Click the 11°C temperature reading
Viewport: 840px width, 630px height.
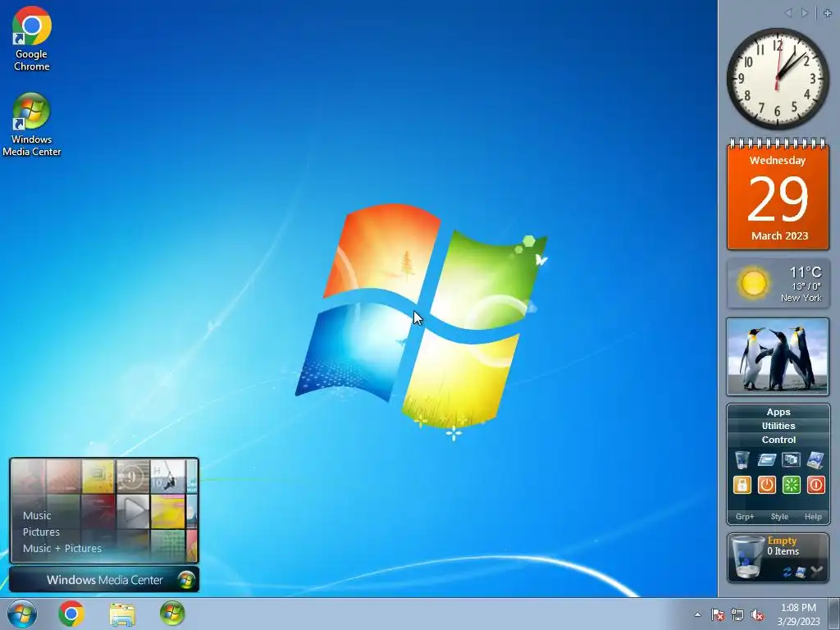point(806,272)
